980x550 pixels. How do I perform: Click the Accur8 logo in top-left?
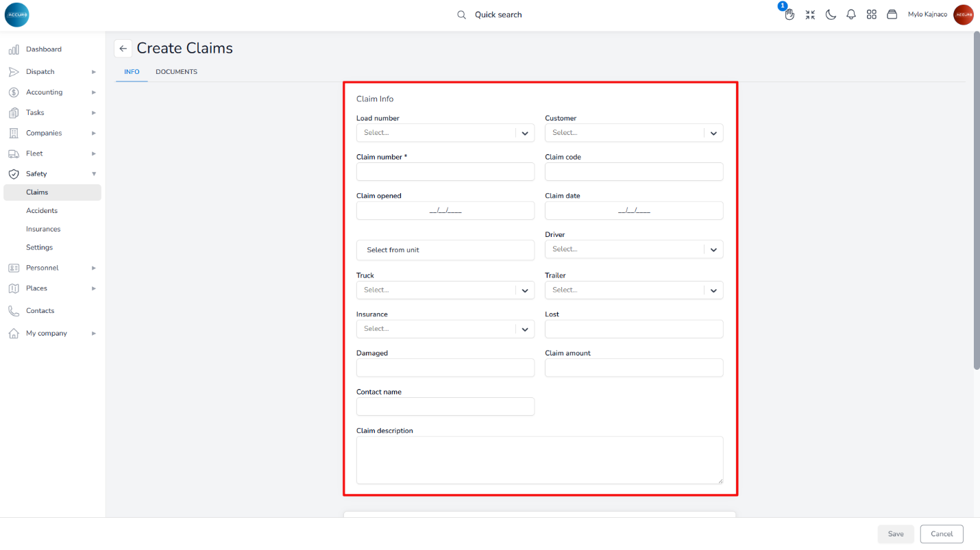pos(16,14)
